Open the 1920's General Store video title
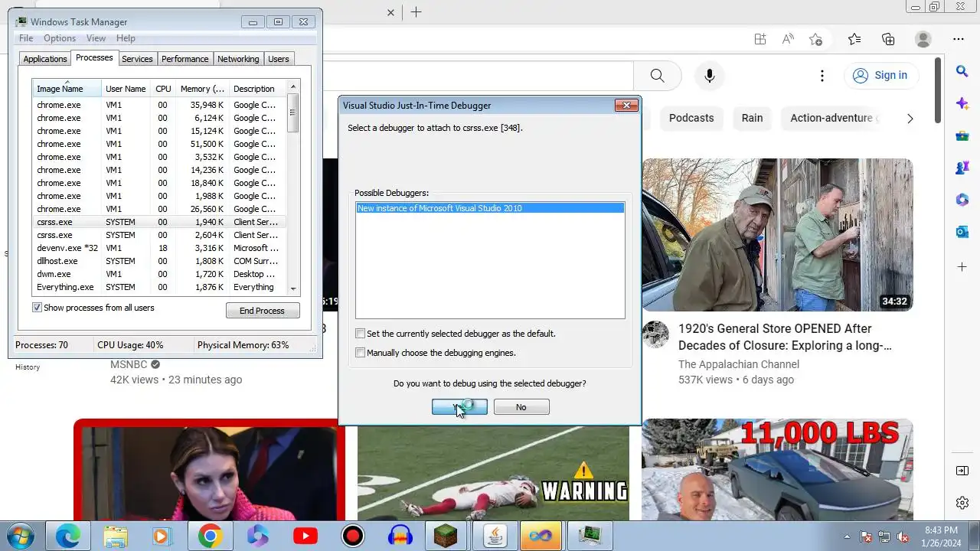 coord(785,337)
